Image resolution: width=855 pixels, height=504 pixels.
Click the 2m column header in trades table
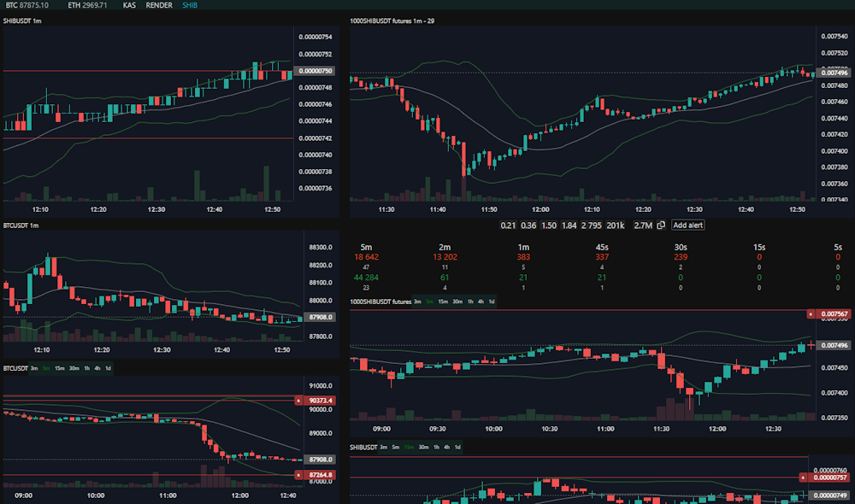tap(445, 247)
